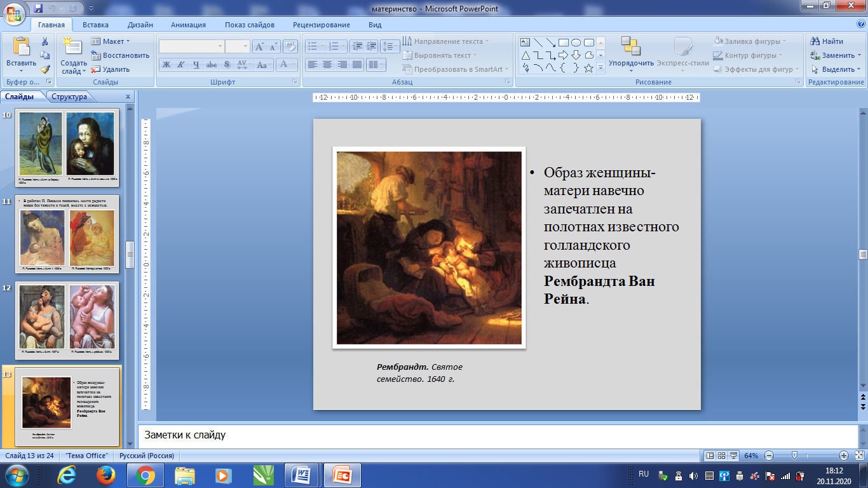Open the Структура outline pane tab
The width and height of the screenshot is (868, 488).
coord(69,97)
